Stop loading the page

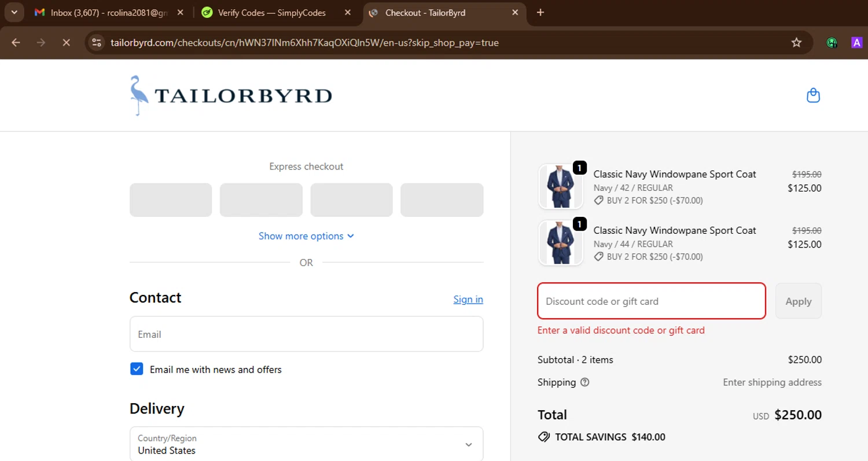[x=66, y=42]
